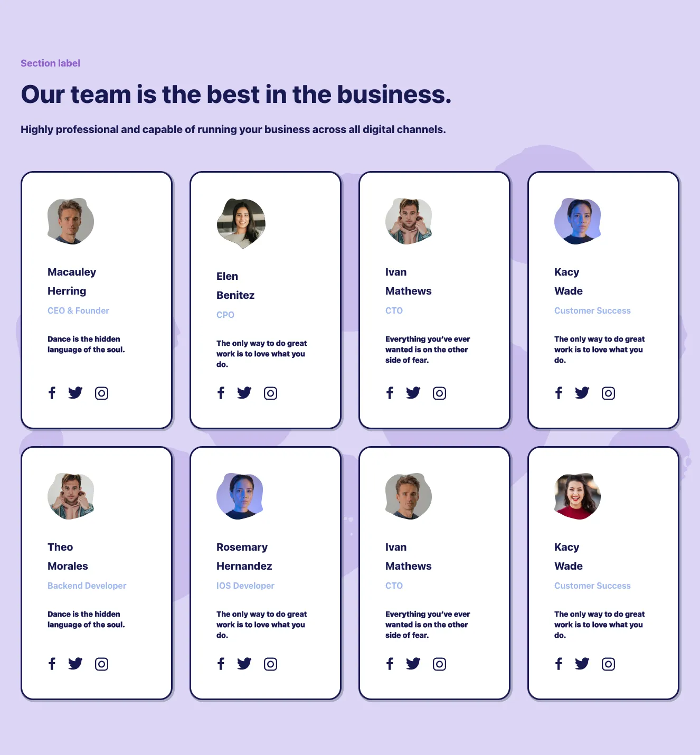Open Elen Benitez's Facebook icon
Viewport: 700px width, 755px height.
[x=221, y=393]
